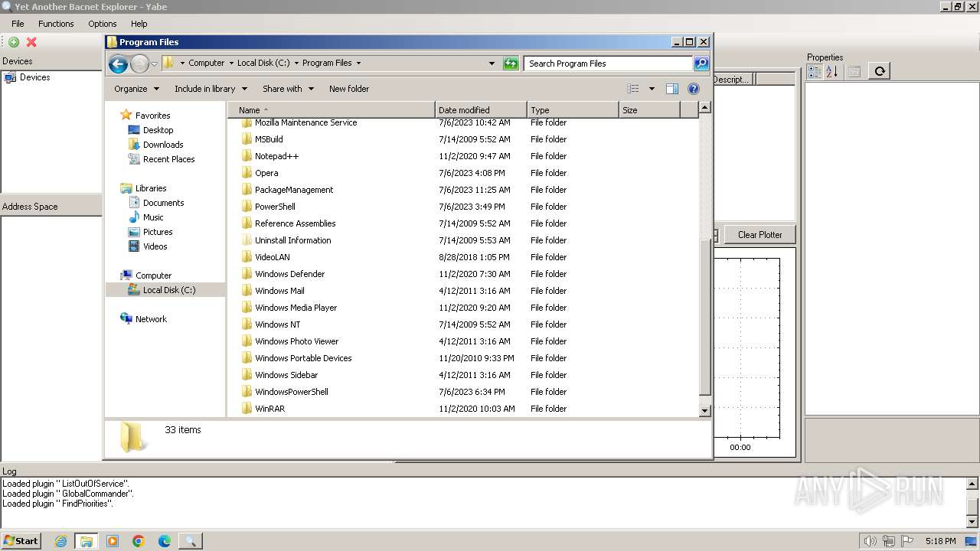Open the view options dropdown arrow
Viewport: 980px width, 551px height.
pos(652,89)
